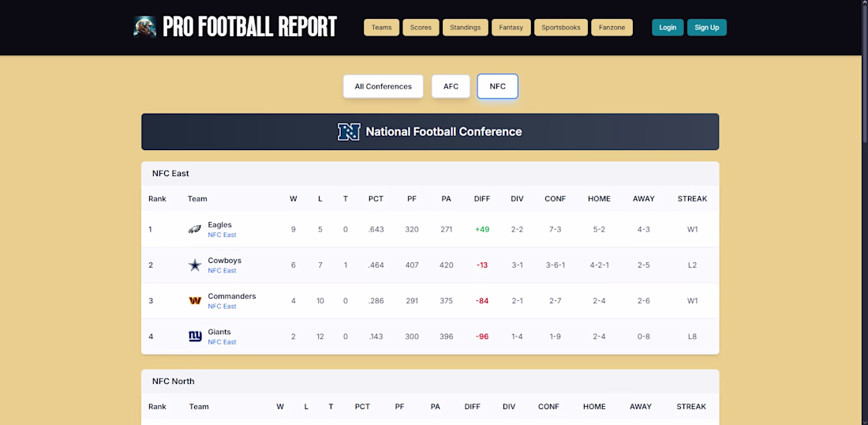Click the Pro Football Report helmet logo

(x=145, y=27)
